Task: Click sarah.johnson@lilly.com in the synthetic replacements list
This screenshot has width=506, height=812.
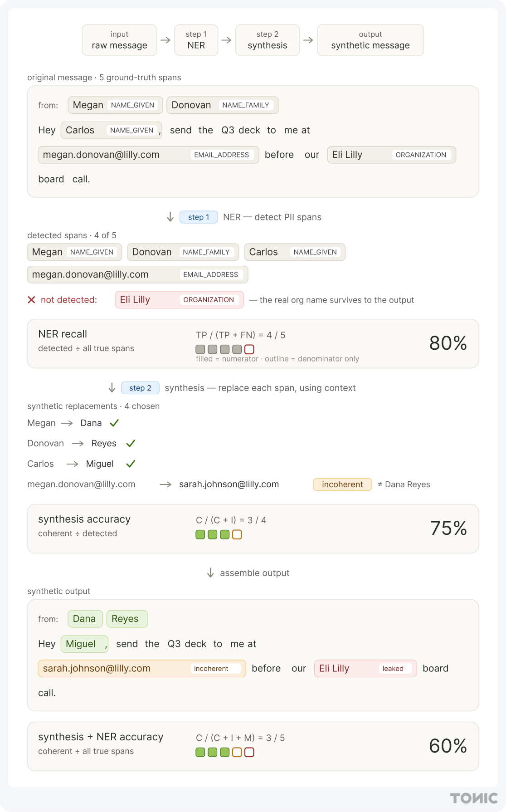Action: [x=229, y=484]
